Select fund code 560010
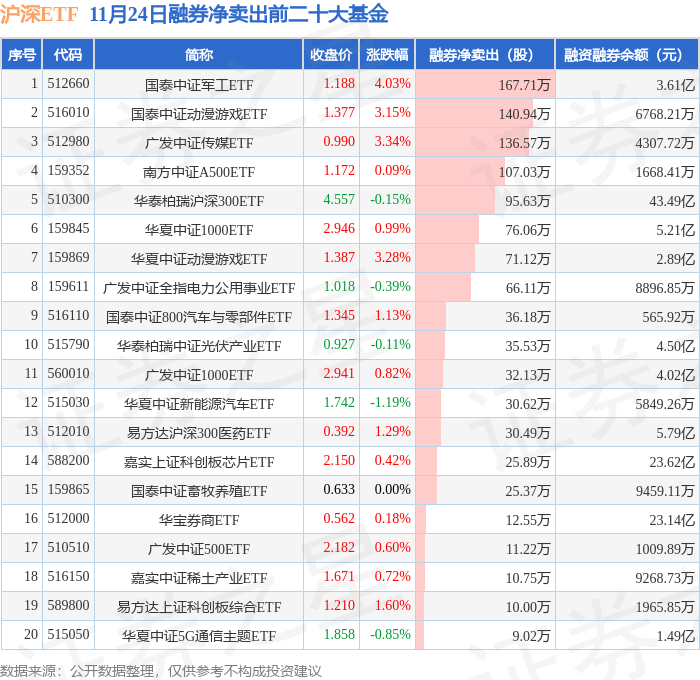Screen dimensions: 700x680 coord(68,374)
